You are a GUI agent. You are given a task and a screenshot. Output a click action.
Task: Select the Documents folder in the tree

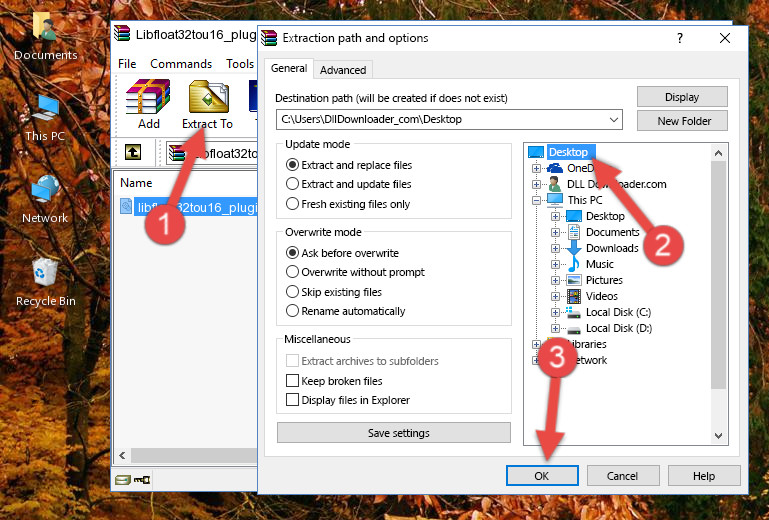click(613, 232)
